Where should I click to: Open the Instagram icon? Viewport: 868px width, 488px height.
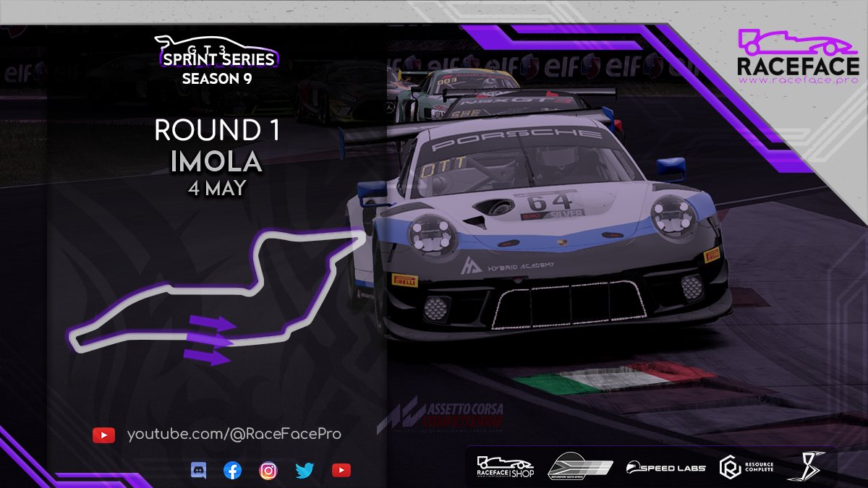tap(270, 470)
